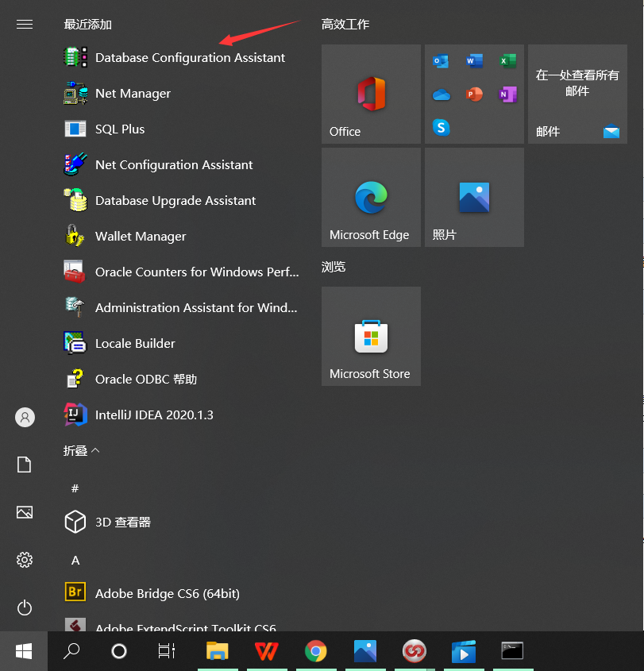The image size is (644, 671).
Task: Open Skype in Office tile group
Action: coord(441,128)
